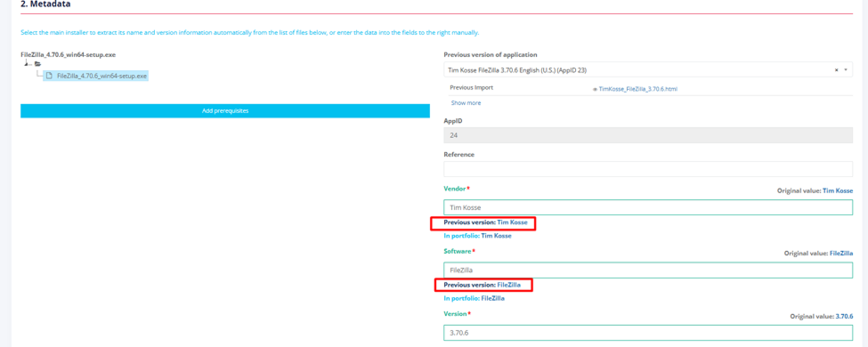The image size is (868, 347).
Task: Click the Software input containing FileZilla
Action: click(x=648, y=270)
